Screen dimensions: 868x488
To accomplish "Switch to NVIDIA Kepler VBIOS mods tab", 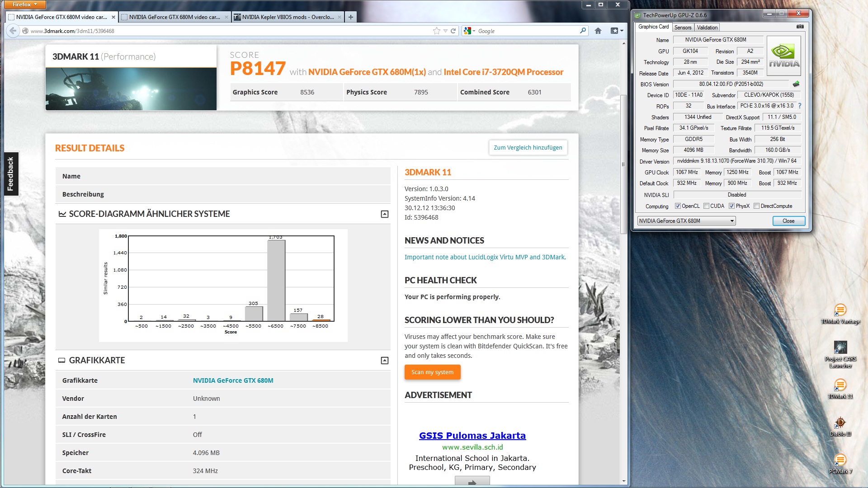I will point(288,17).
